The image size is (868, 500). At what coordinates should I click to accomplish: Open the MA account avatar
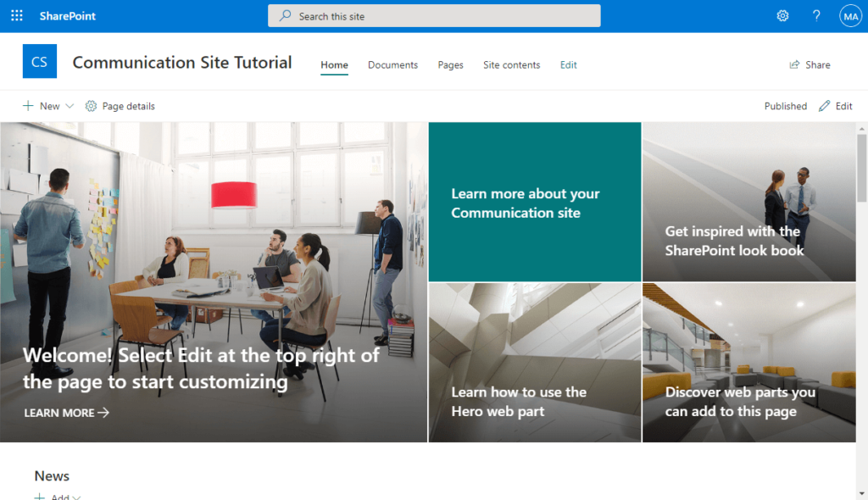[x=850, y=16]
